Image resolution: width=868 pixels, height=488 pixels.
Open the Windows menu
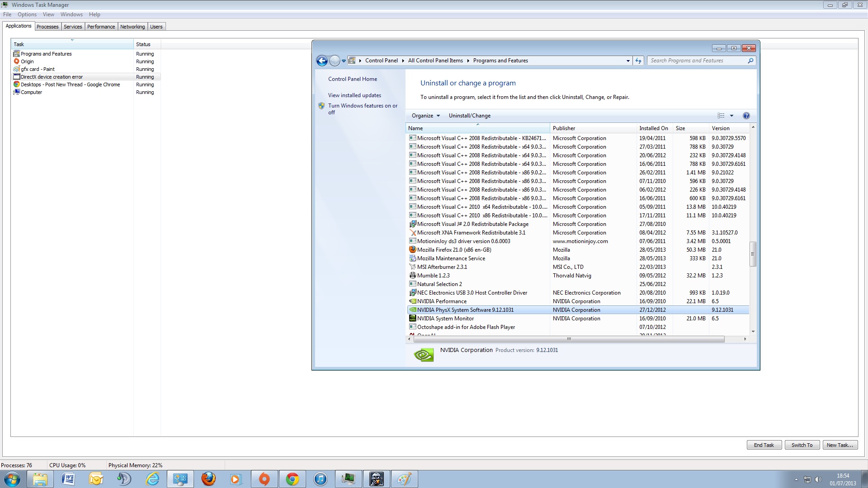(71, 14)
